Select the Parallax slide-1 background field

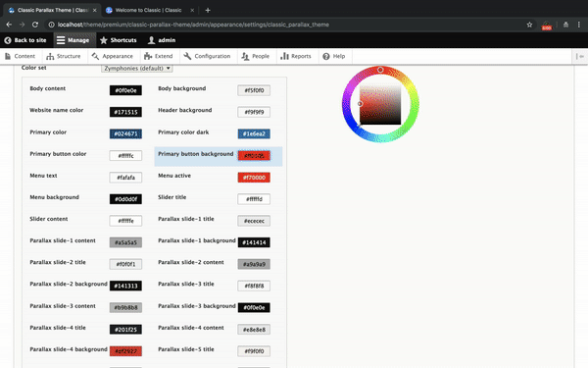254,242
